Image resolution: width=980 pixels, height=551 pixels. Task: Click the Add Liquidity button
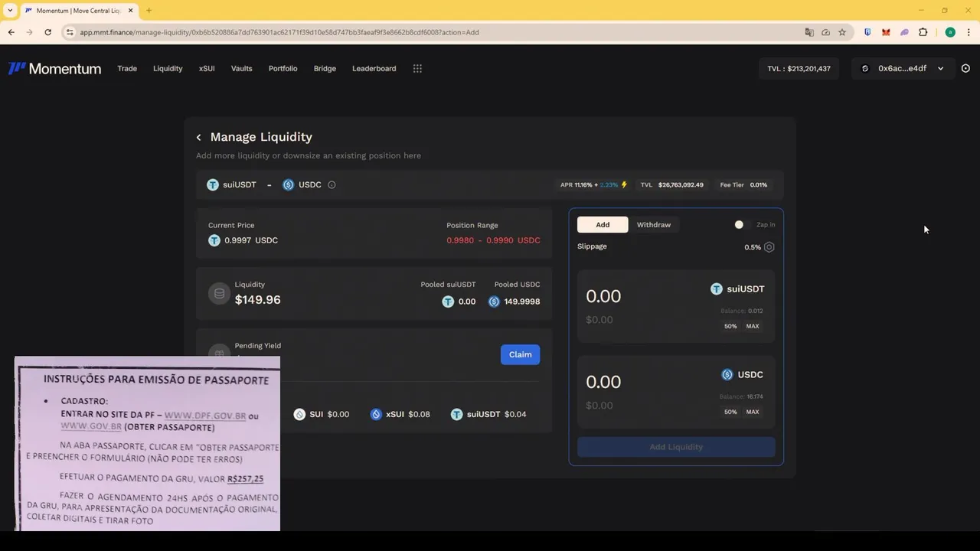tap(676, 447)
